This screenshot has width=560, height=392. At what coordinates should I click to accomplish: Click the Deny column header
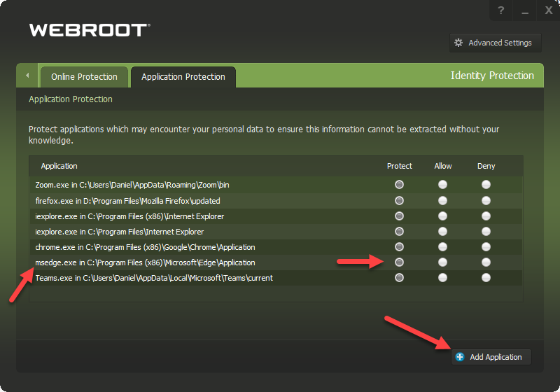click(486, 166)
